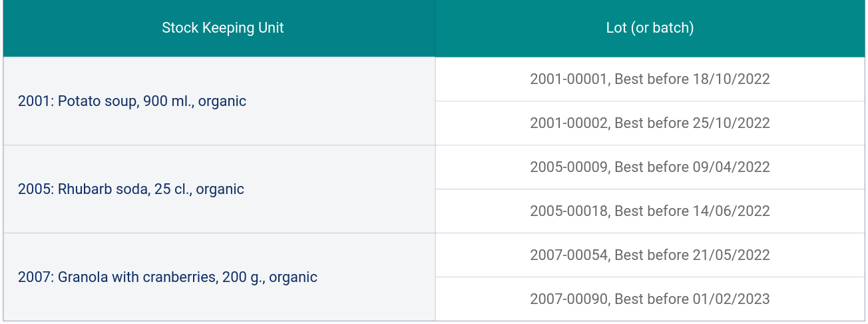This screenshot has width=868, height=324.
Task: Click the Best before 18/10/2022 date
Action: pyautogui.click(x=692, y=79)
